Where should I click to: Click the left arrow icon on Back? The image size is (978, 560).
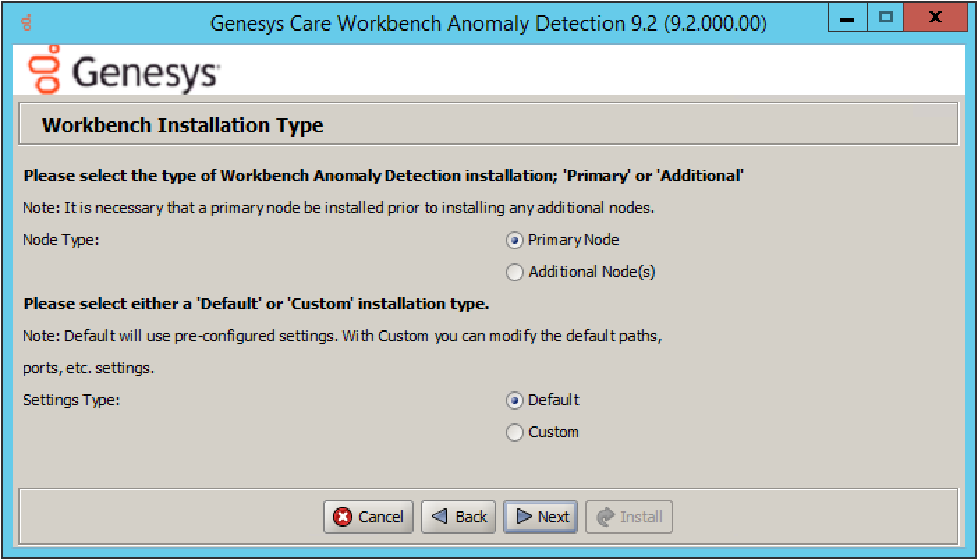[440, 517]
